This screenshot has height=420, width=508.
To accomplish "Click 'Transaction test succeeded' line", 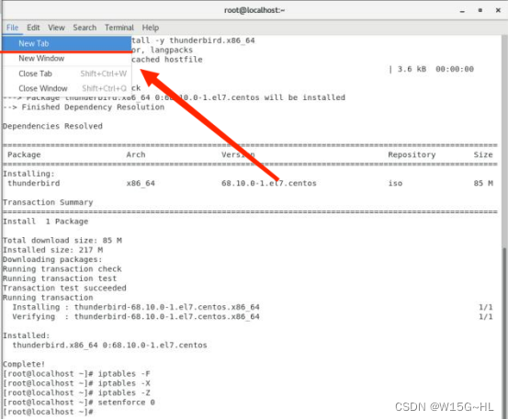I will (x=64, y=288).
